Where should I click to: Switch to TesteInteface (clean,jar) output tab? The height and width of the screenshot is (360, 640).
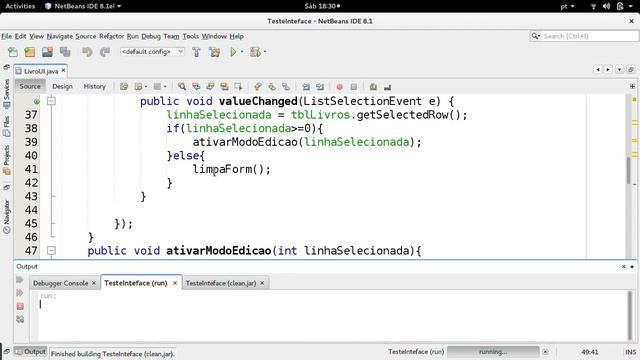[221, 283]
